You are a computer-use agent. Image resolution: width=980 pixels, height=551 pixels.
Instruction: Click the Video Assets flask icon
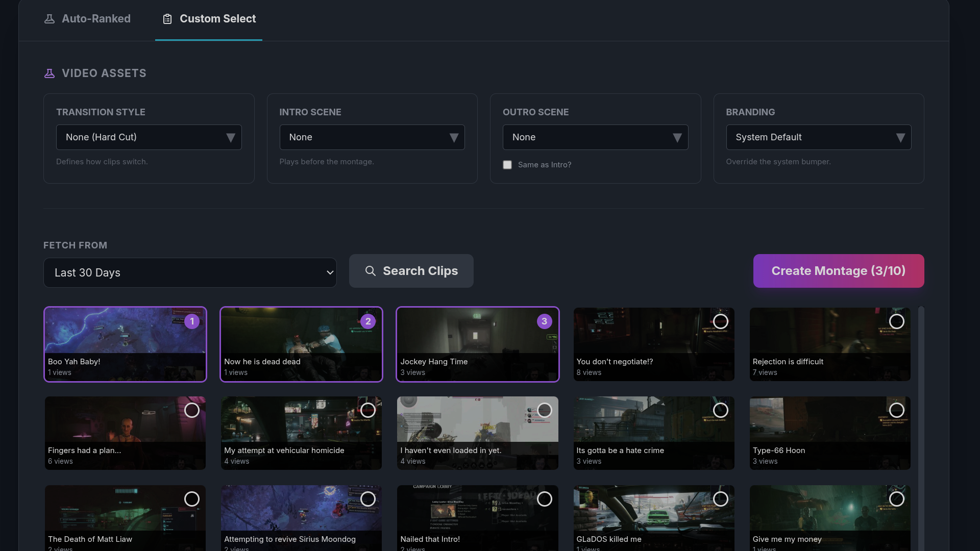click(50, 73)
